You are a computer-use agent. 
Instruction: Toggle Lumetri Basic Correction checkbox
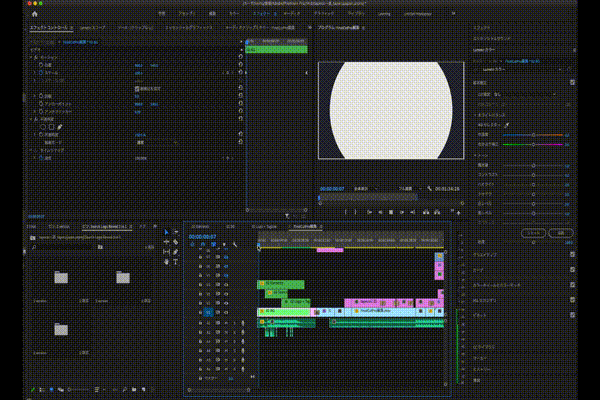tap(572, 82)
